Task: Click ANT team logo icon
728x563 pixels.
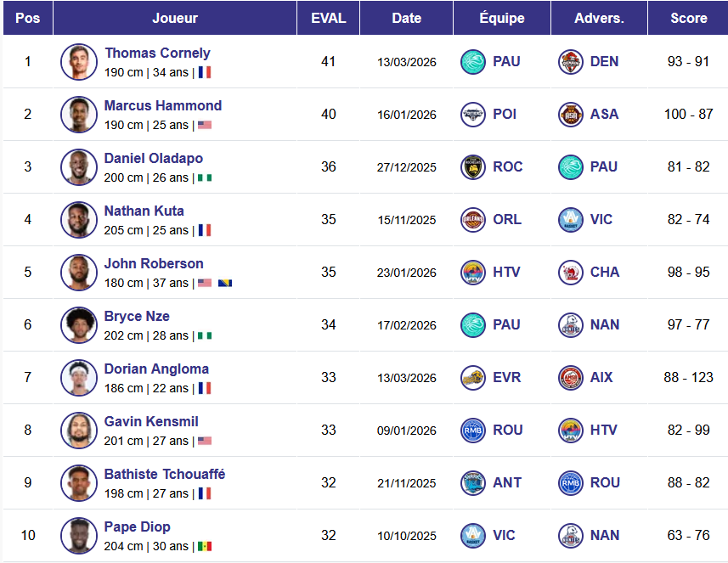Action: click(x=473, y=483)
